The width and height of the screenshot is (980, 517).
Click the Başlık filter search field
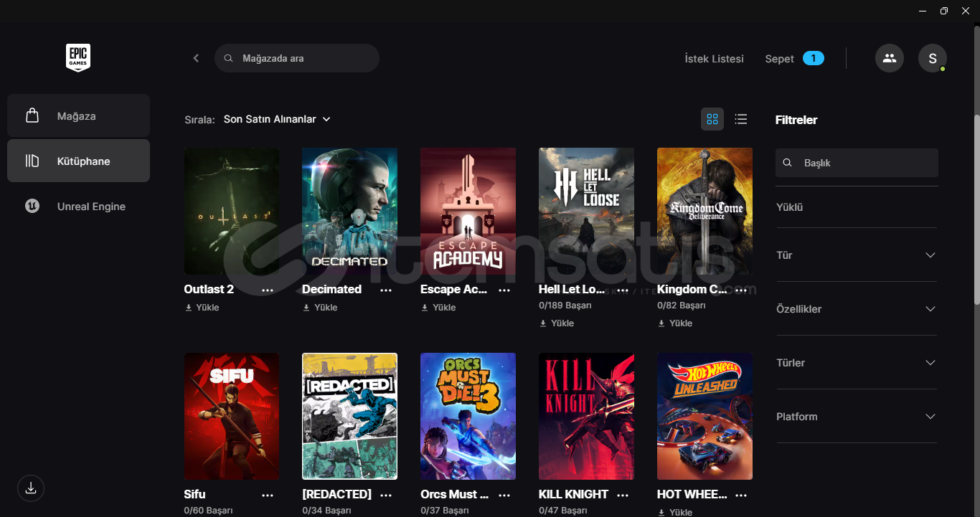(x=857, y=163)
